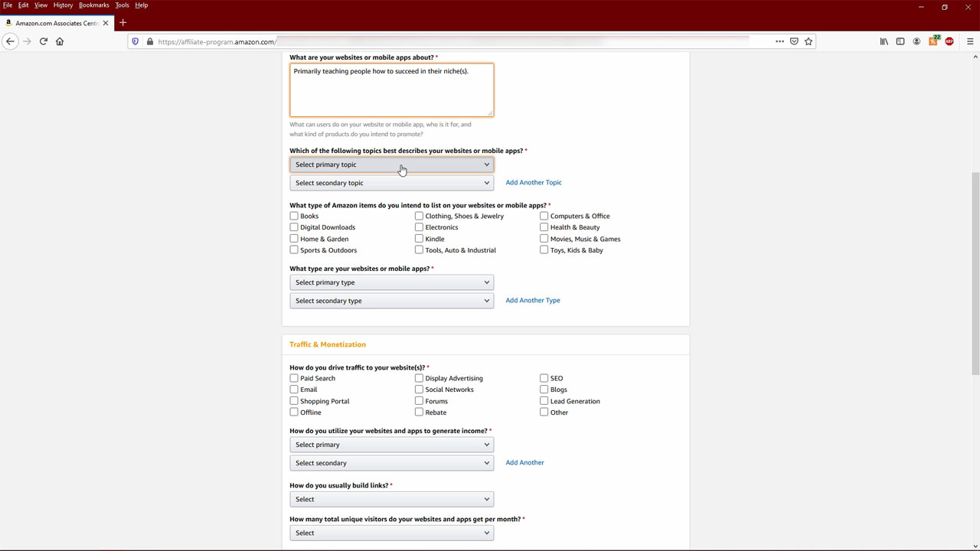The height and width of the screenshot is (551, 980).
Task: Open the tracking protection shield icon
Action: coord(136,41)
